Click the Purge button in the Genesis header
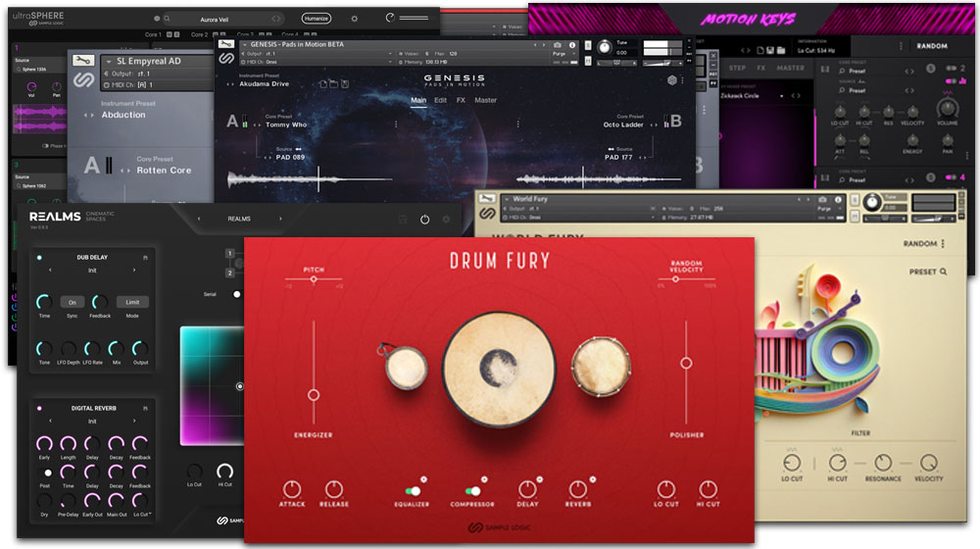 [559, 54]
